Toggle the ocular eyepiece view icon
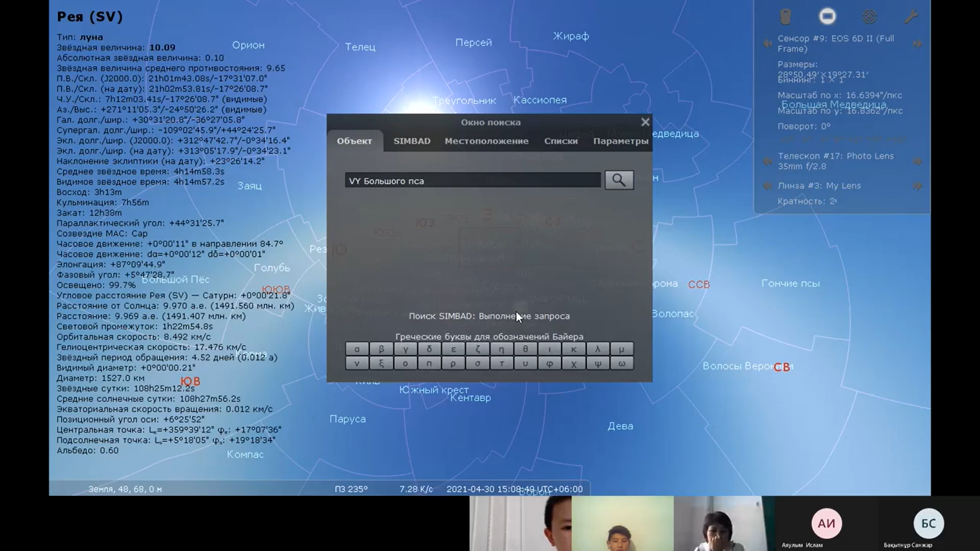 786,17
